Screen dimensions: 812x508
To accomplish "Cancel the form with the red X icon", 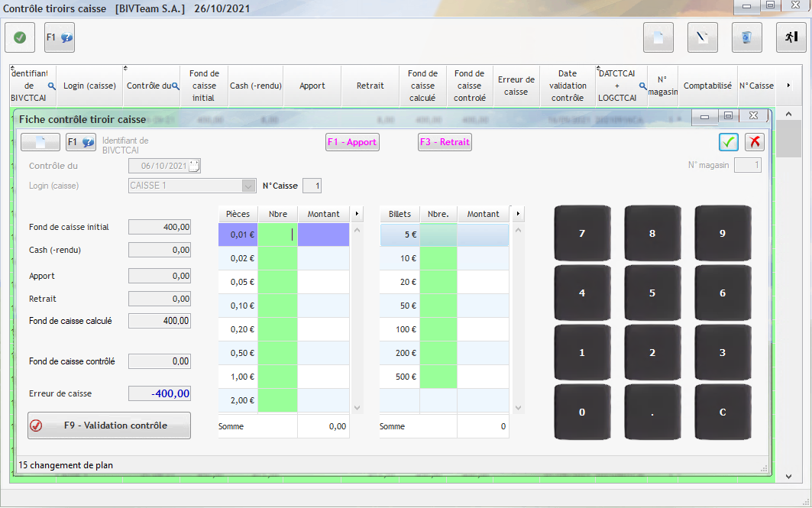I will (755, 142).
